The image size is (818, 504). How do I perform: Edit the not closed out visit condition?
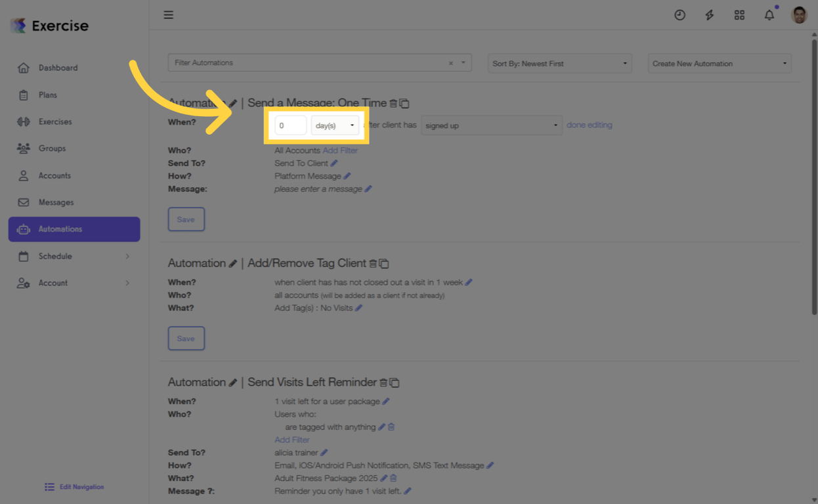click(x=469, y=282)
